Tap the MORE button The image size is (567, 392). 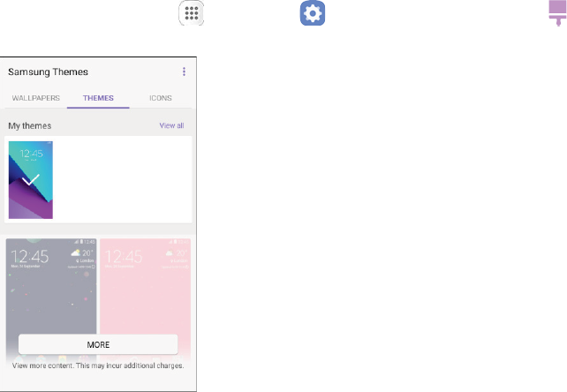click(x=98, y=344)
